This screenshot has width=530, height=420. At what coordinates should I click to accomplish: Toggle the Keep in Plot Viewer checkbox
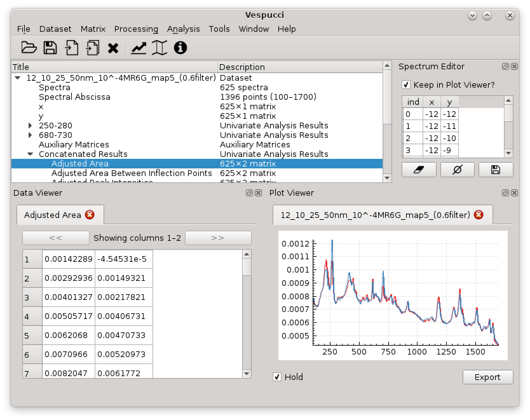coord(406,85)
